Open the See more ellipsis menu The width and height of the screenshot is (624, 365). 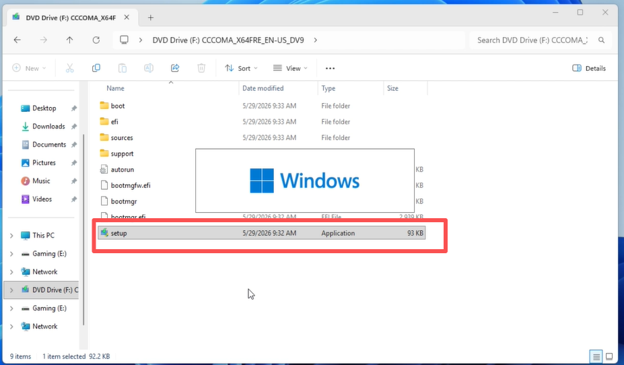point(330,68)
